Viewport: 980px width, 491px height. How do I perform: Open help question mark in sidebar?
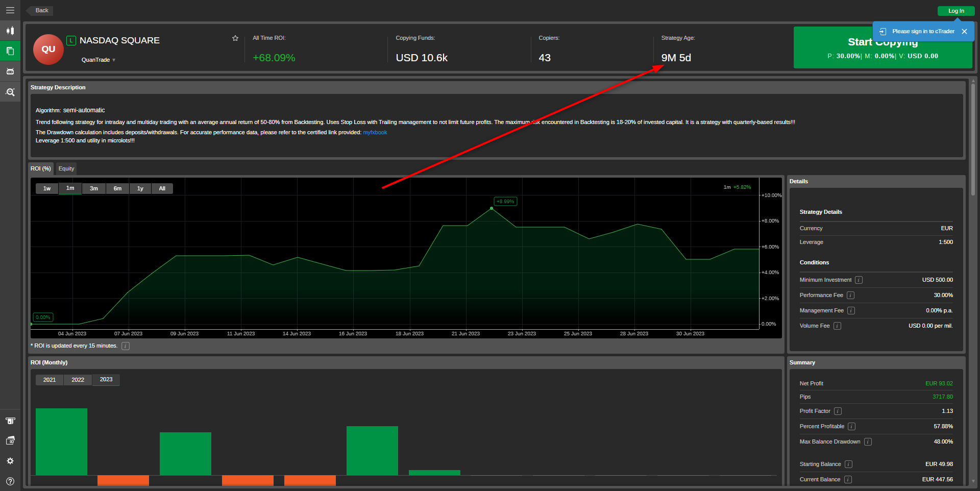pyautogui.click(x=10, y=481)
